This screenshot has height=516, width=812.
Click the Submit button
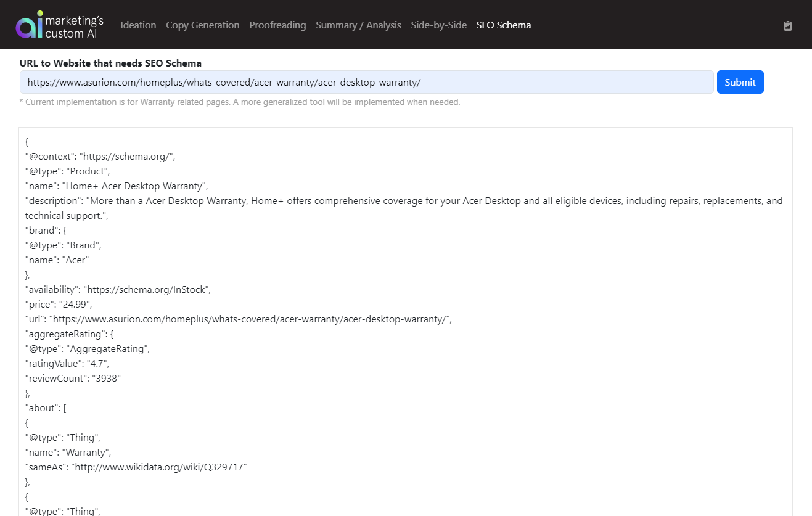pyautogui.click(x=740, y=82)
